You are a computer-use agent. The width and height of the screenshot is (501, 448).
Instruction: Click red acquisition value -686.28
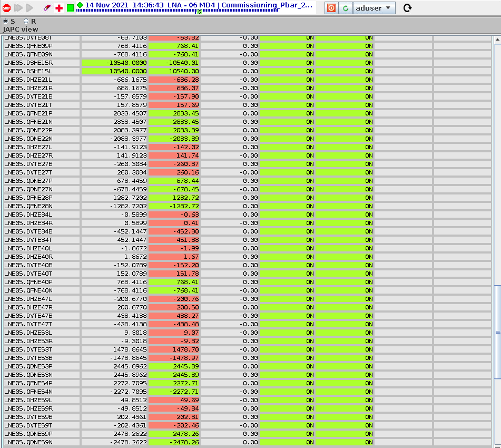click(174, 80)
